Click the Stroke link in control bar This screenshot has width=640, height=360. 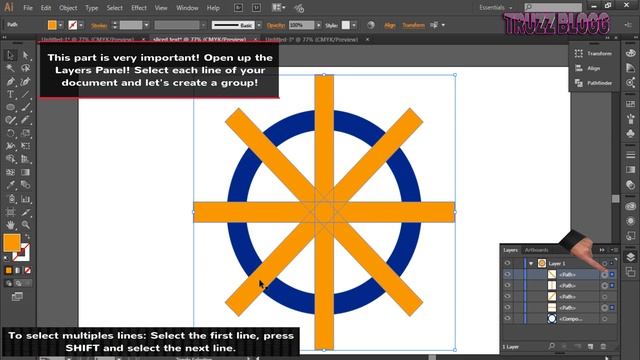(x=99, y=25)
